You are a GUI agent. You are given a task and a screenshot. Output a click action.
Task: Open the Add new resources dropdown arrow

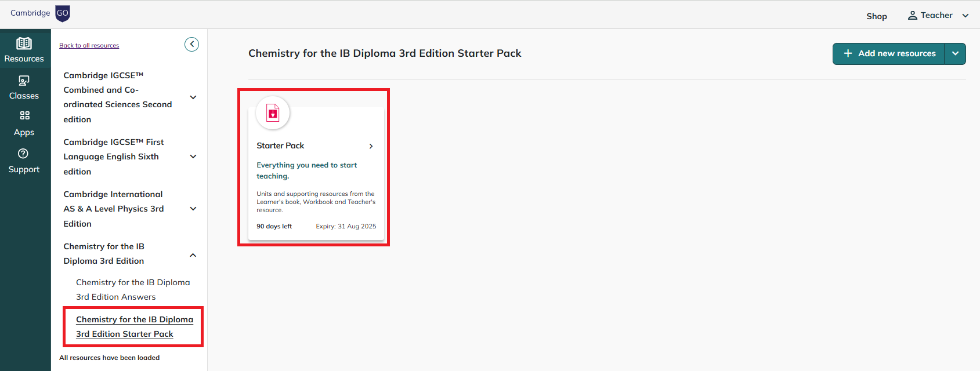(x=955, y=53)
